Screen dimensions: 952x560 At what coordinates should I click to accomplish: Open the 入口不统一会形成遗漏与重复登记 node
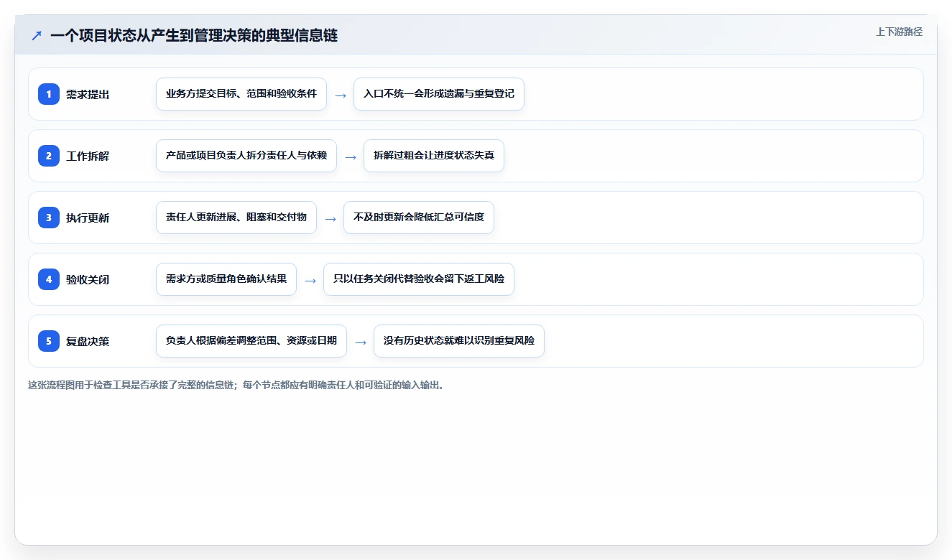439,94
